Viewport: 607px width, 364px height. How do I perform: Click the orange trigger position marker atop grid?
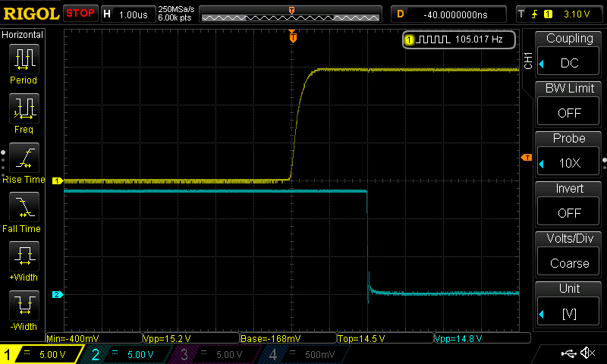point(292,36)
